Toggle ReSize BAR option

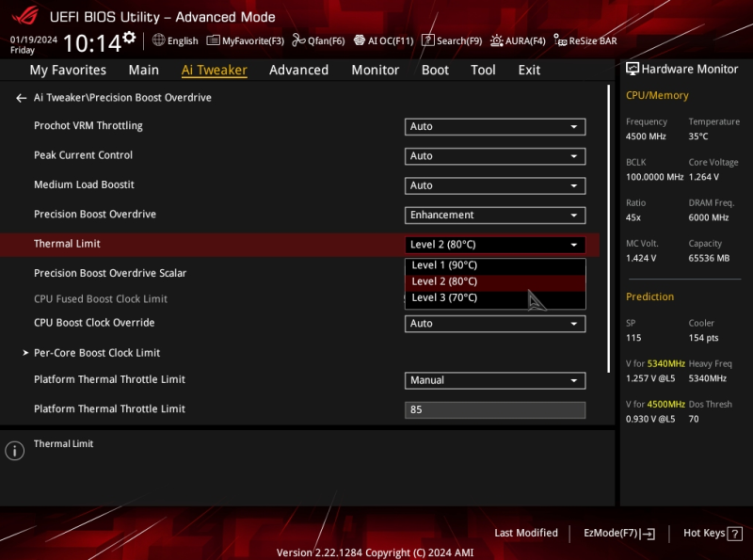click(585, 40)
